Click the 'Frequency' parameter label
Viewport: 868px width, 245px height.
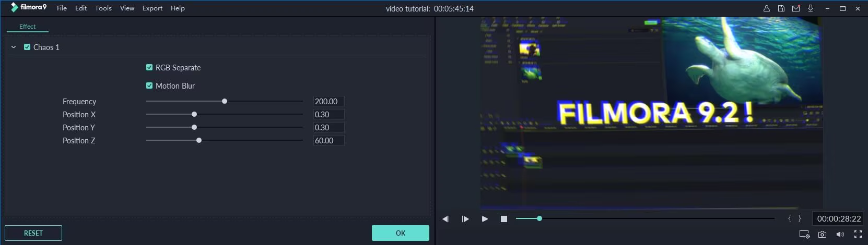[79, 102]
